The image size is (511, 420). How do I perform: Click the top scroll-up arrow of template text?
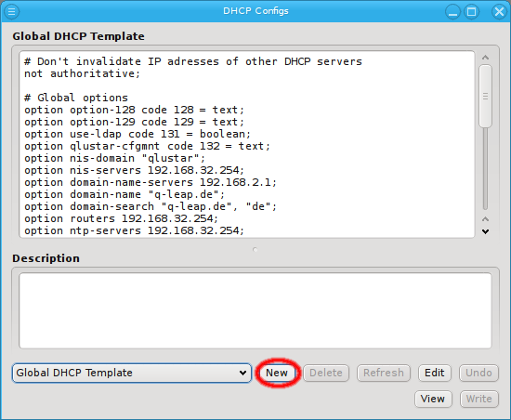coord(485,58)
